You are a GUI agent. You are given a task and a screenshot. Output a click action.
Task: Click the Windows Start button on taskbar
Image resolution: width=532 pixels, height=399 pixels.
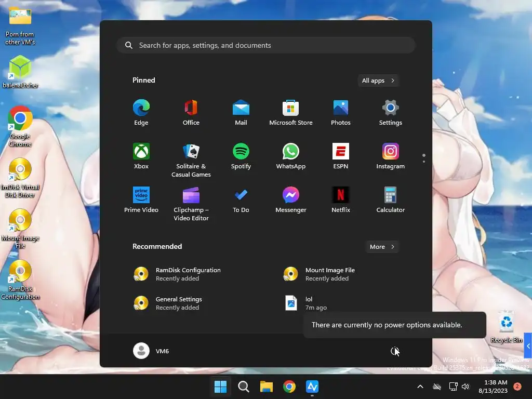(220, 387)
